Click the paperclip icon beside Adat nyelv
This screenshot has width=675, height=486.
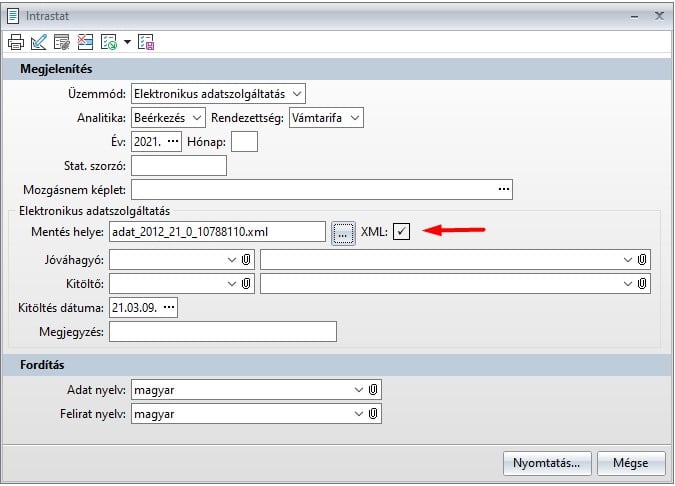pyautogui.click(x=373, y=390)
